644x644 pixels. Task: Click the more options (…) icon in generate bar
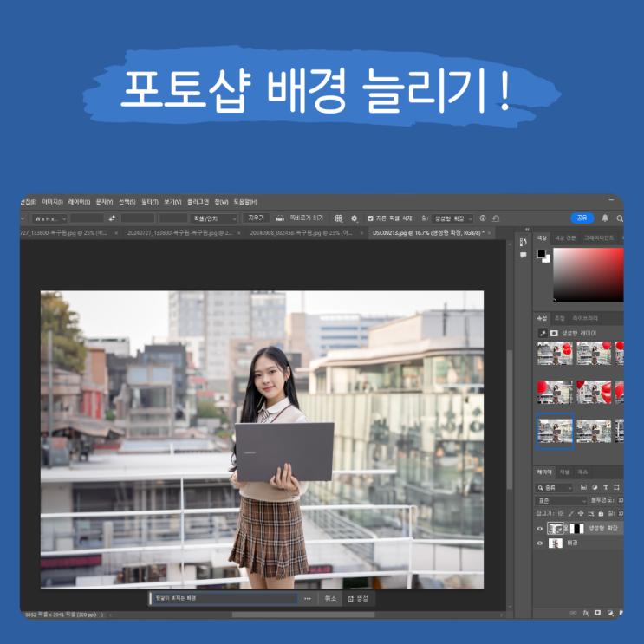click(307, 599)
